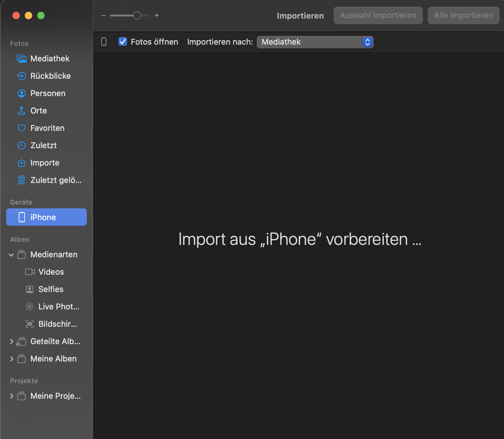
Task: Click the iPhone device icon in sidebar
Action: click(x=22, y=217)
